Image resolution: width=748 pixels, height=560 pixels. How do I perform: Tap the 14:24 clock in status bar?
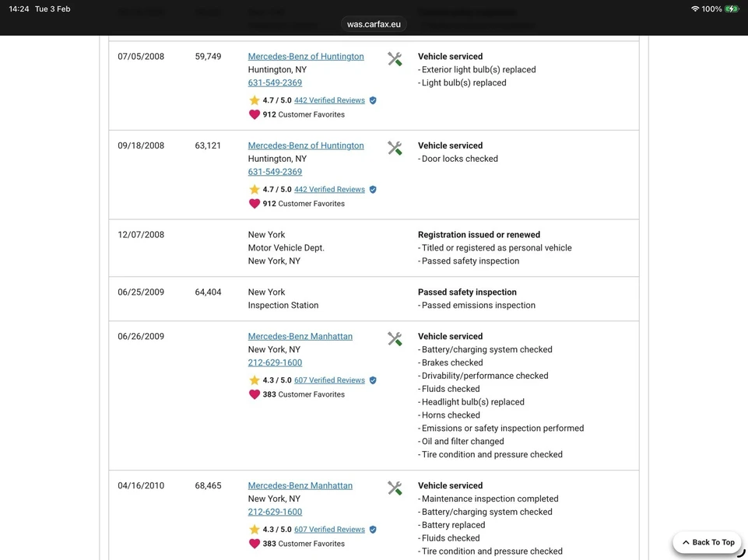[19, 9]
